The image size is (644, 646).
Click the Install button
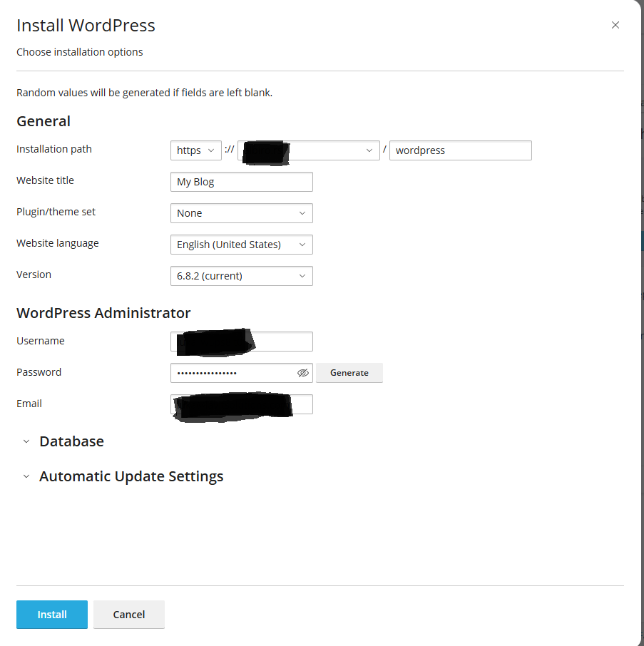tap(52, 615)
